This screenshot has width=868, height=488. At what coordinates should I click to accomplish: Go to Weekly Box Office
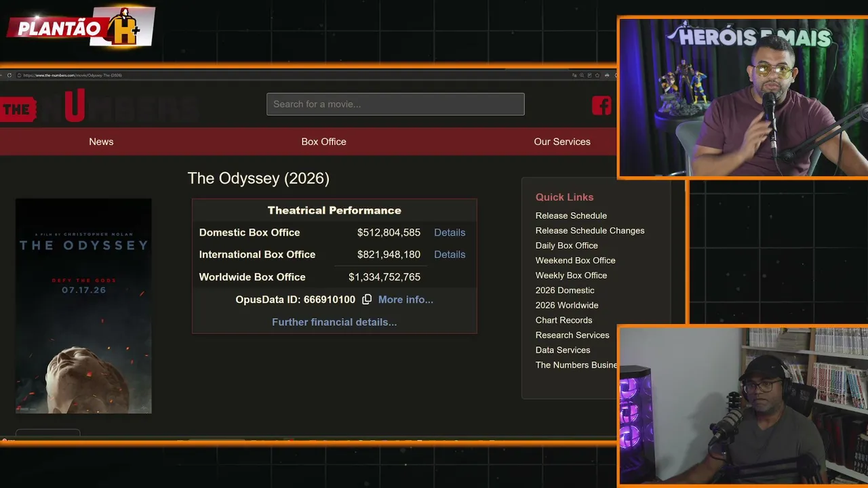click(x=572, y=275)
